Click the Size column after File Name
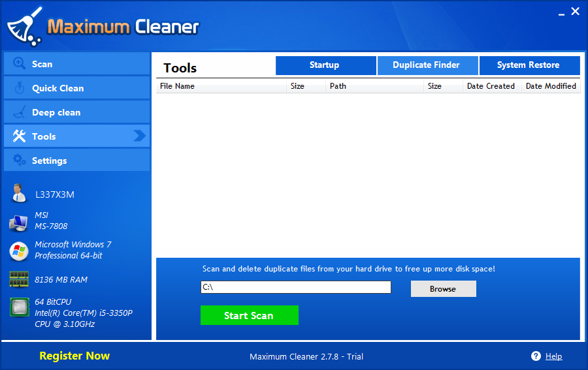This screenshot has width=588, height=370. [x=306, y=86]
